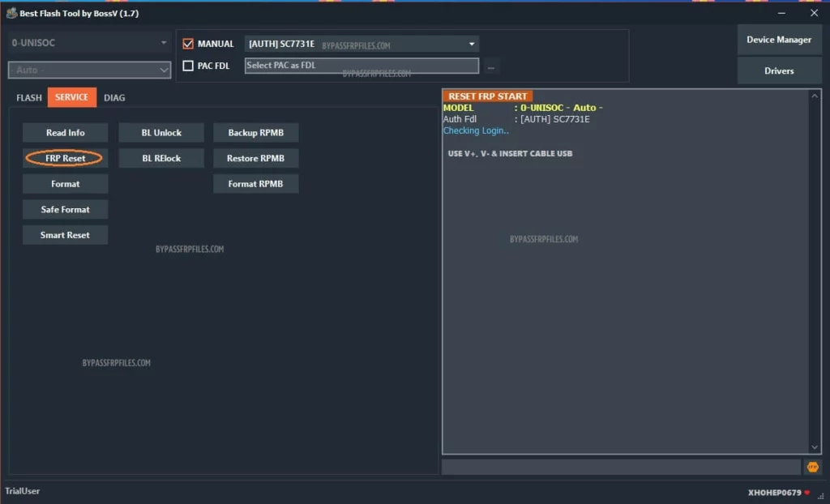Minimize the Best Flash Tool window
This screenshot has width=830, height=504.
pyautogui.click(x=782, y=13)
